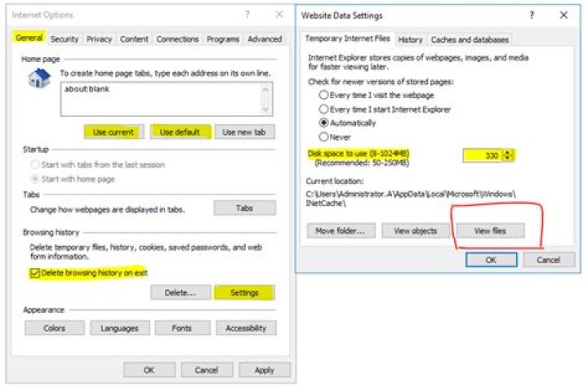This screenshot has height=390, width=588.
Task: Open Browsing history Settings button
Action: [244, 293]
